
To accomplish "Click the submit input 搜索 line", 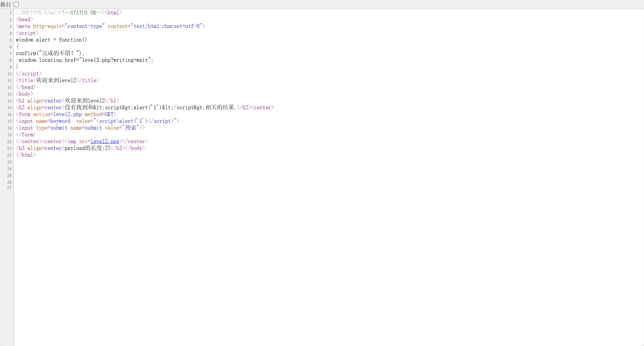I will point(80,128).
